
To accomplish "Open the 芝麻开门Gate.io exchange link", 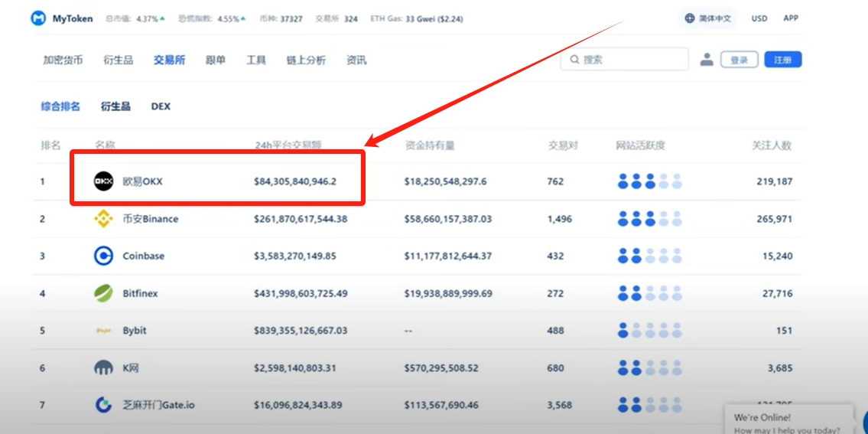I will click(158, 405).
